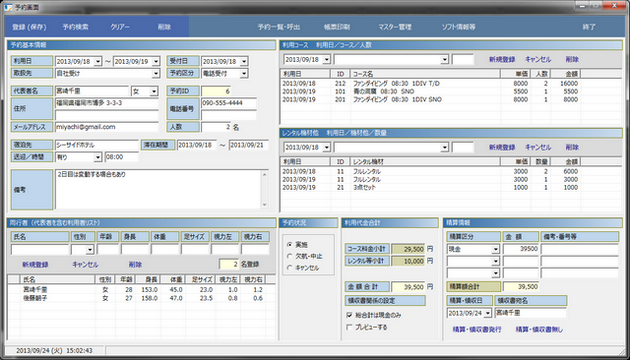Click the 足サイズ column header in companion list

click(200, 279)
